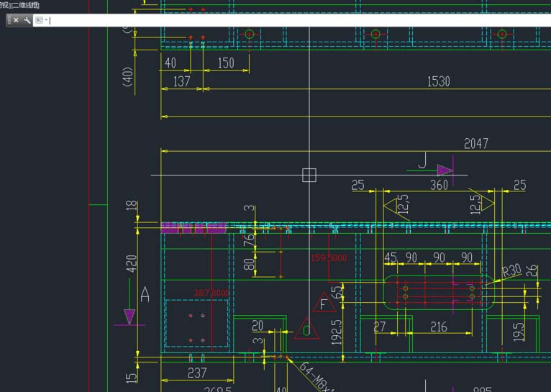Image resolution: width=551 pixels, height=392 pixels.
Task: Select the 237 dimension text
Action: (x=197, y=373)
